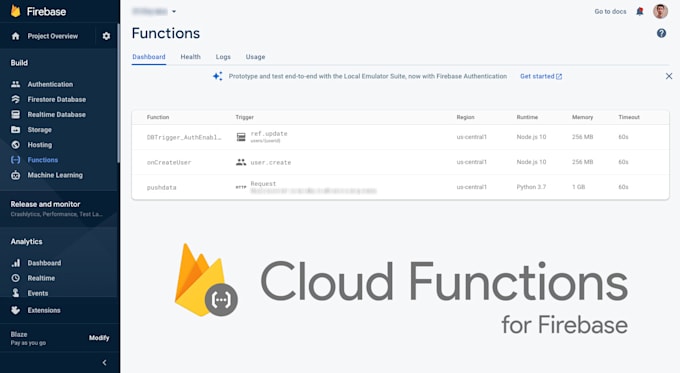The width and height of the screenshot is (680, 373).
Task: Select the pushdata function
Action: [161, 187]
